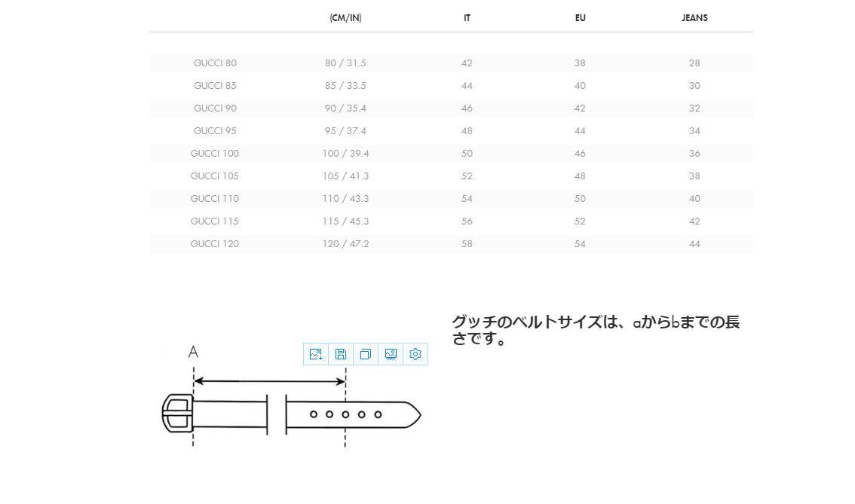The height and width of the screenshot is (504, 855).
Task: Click the 120 / 47.2 measurement cell
Action: click(x=345, y=244)
